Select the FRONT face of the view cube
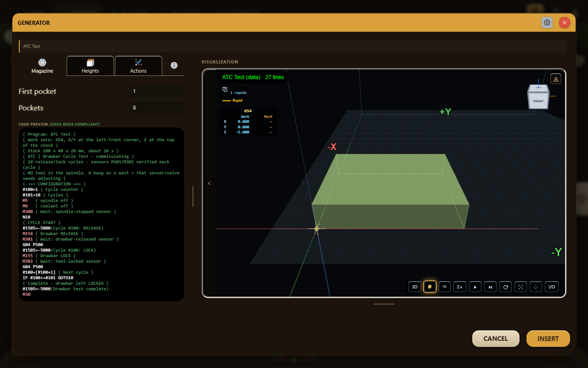This screenshot has height=368, width=588. pos(538,101)
